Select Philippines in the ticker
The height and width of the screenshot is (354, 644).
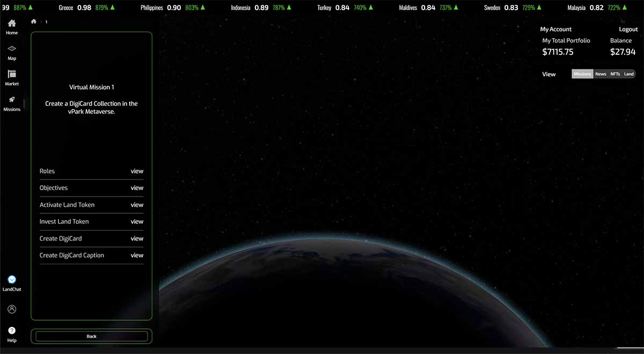coord(152,8)
